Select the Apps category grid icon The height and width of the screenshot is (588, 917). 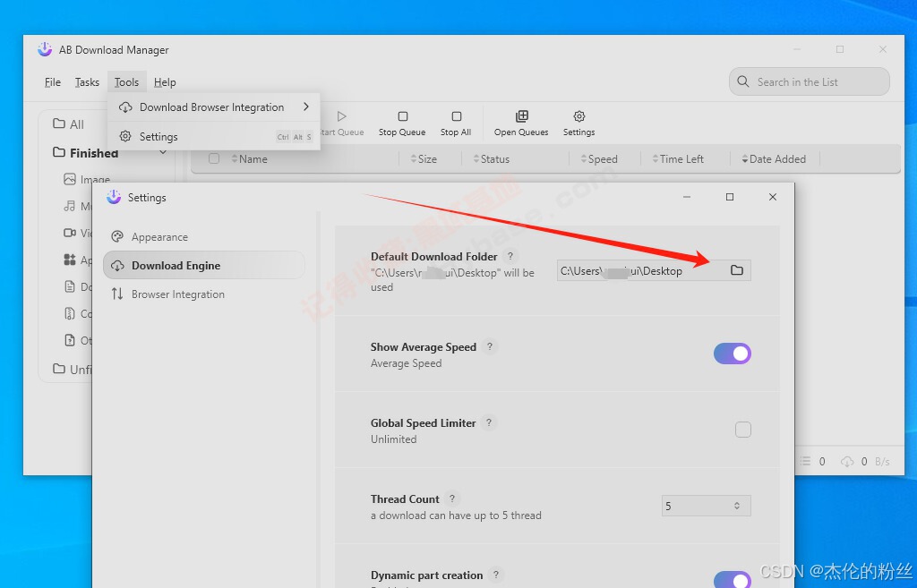[70, 260]
